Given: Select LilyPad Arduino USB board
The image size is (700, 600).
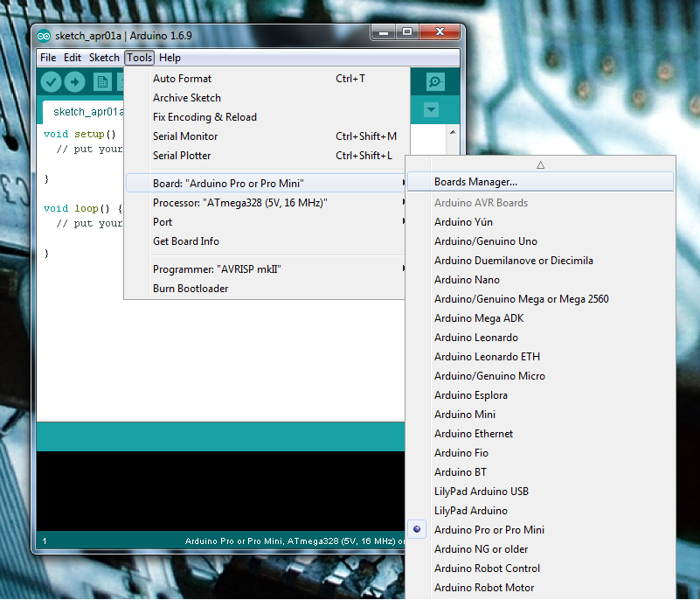Looking at the screenshot, I should [541, 491].
